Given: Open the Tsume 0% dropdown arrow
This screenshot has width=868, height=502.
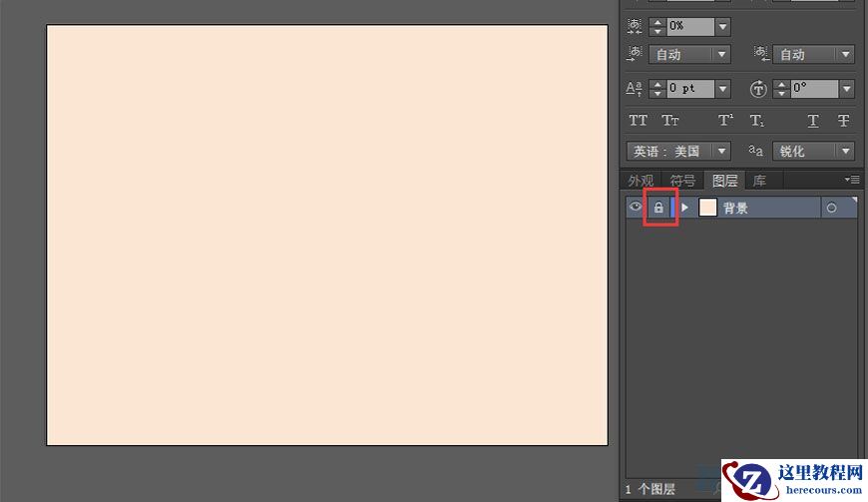Looking at the screenshot, I should [x=722, y=26].
